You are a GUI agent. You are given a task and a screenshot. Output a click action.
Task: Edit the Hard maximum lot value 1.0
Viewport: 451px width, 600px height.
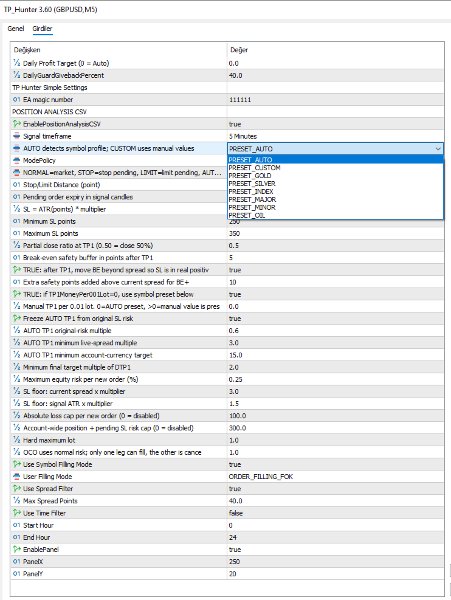[234, 440]
